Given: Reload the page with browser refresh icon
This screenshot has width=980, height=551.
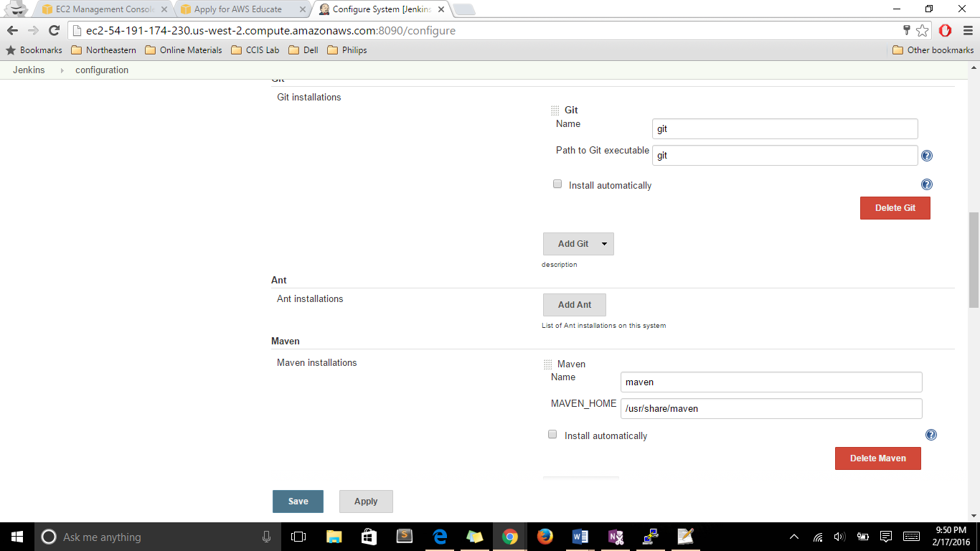Looking at the screenshot, I should click(x=54, y=31).
